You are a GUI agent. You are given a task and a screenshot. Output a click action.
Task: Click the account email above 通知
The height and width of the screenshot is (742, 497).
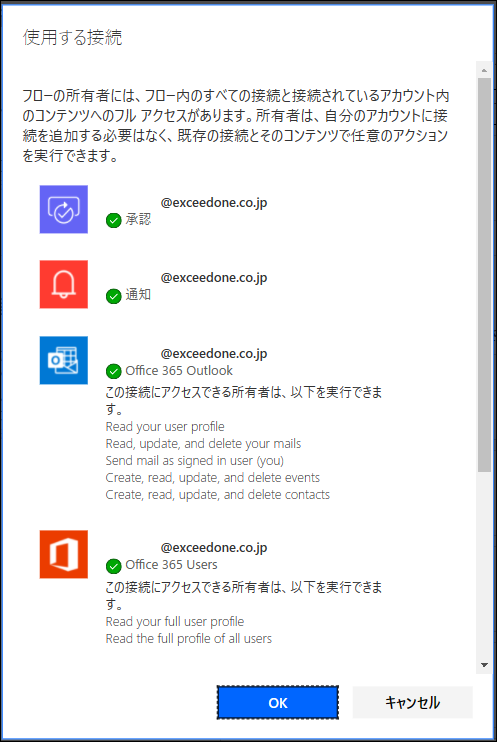(x=214, y=278)
